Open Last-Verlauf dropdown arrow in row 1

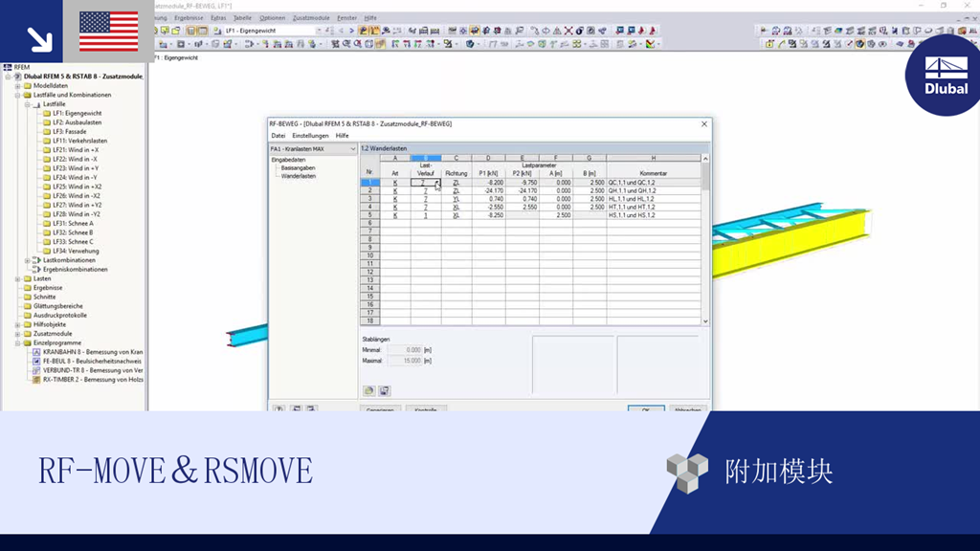(x=437, y=183)
